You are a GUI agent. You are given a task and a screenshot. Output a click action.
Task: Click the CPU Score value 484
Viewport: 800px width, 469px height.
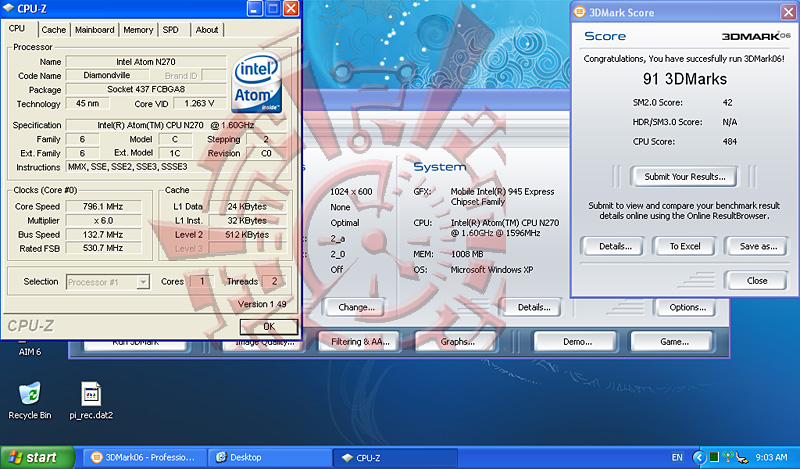(730, 141)
